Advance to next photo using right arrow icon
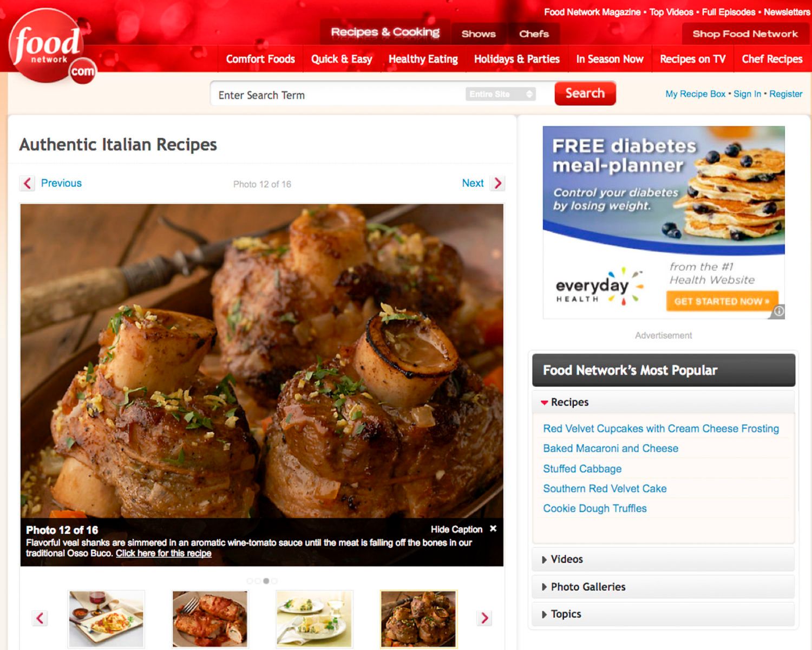Screen dimensions: 812x650 [497, 183]
